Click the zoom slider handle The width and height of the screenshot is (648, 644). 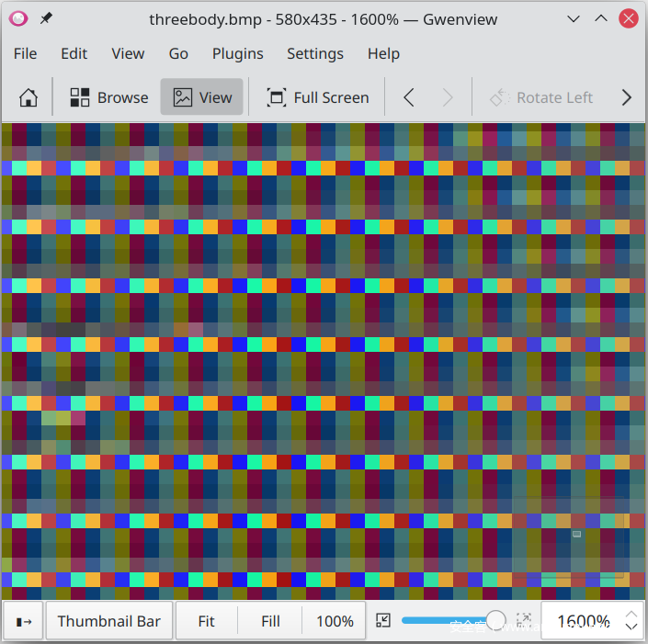[x=496, y=621]
